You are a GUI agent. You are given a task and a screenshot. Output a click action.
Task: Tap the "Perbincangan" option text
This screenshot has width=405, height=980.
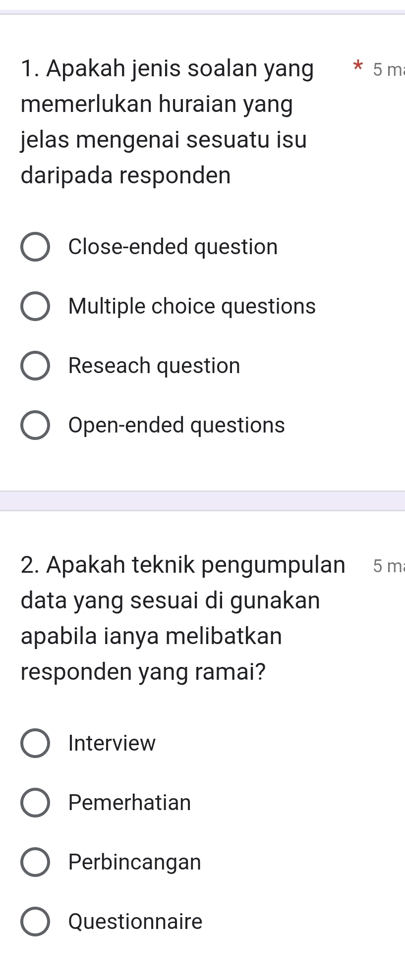pyautogui.click(x=135, y=862)
